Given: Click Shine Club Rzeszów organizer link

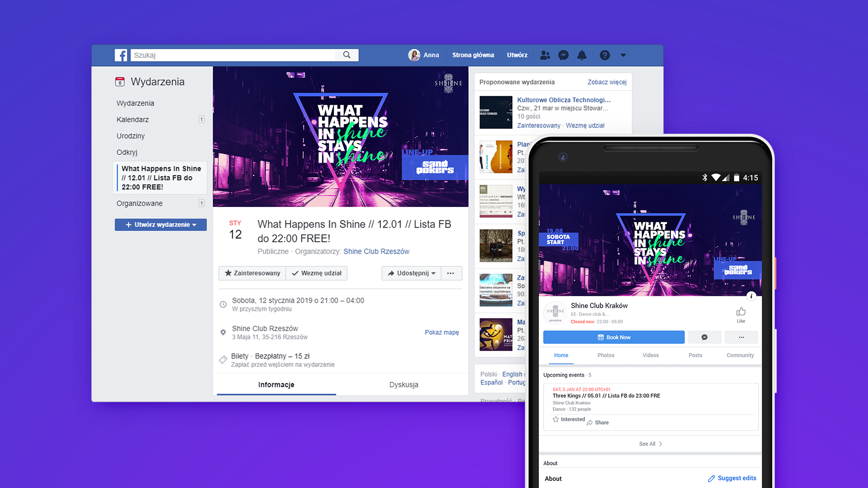Looking at the screenshot, I should (x=376, y=251).
